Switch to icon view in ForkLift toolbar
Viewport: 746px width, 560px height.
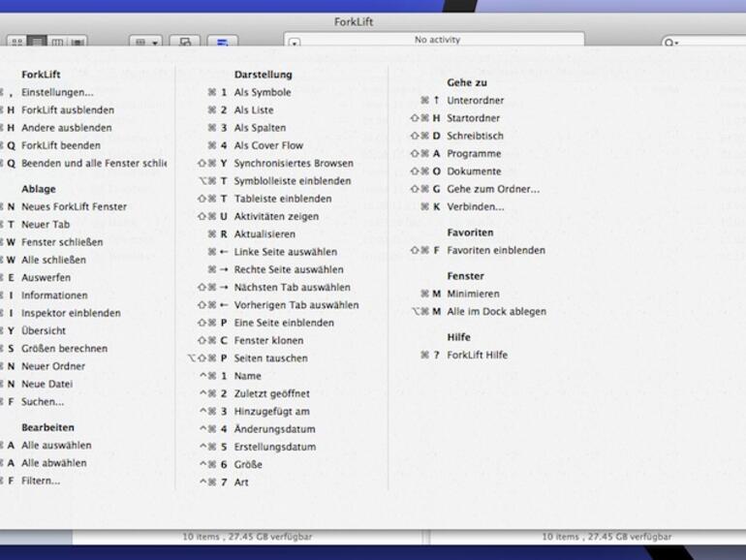[17, 42]
